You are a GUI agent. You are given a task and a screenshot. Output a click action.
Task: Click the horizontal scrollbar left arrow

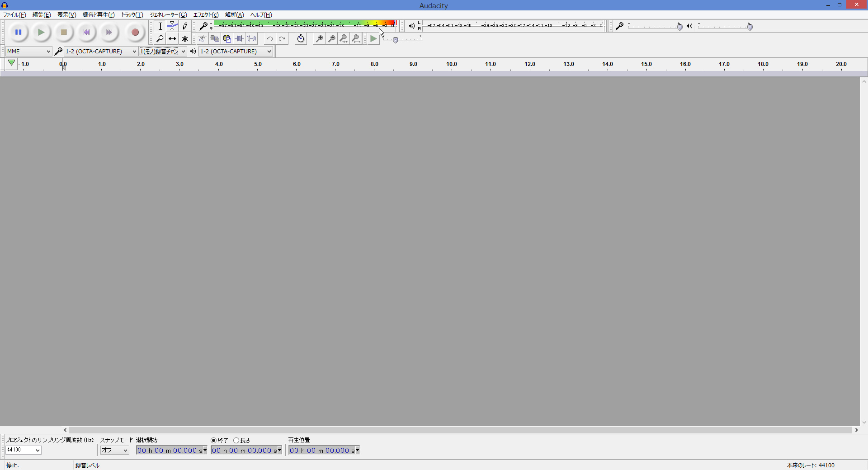pos(65,430)
